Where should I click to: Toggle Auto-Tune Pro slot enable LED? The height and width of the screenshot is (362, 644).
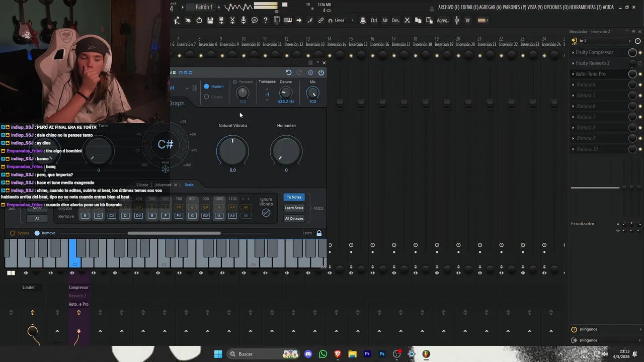pyautogui.click(x=640, y=74)
